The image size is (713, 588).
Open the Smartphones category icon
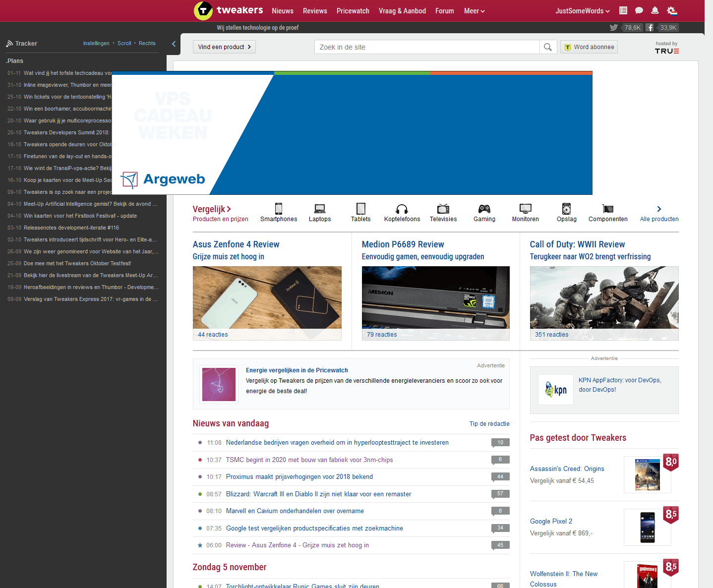279,209
